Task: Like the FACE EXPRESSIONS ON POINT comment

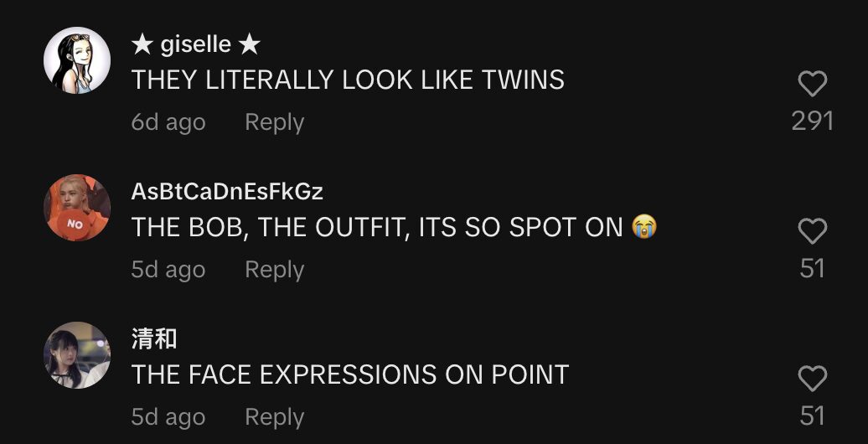Action: point(812,378)
